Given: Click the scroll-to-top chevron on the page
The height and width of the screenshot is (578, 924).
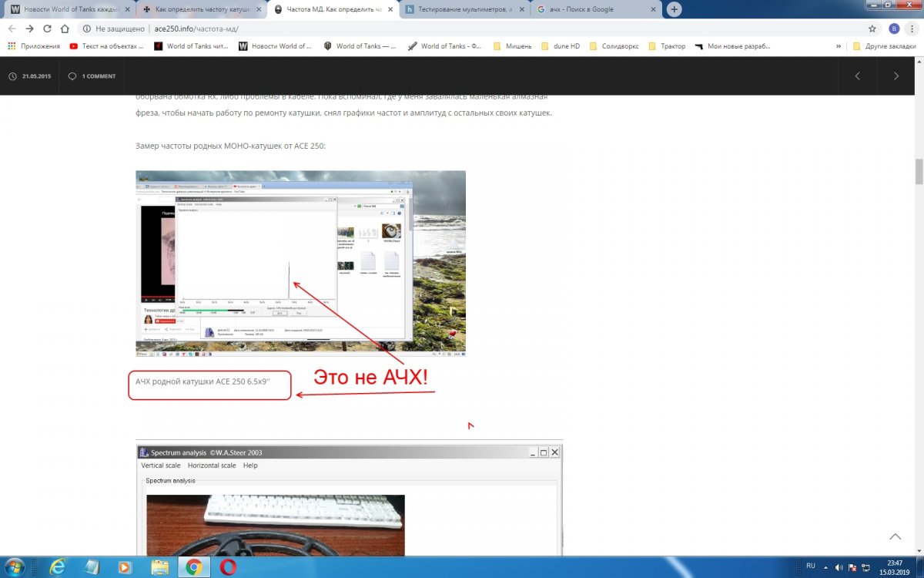Looking at the screenshot, I should (896, 536).
